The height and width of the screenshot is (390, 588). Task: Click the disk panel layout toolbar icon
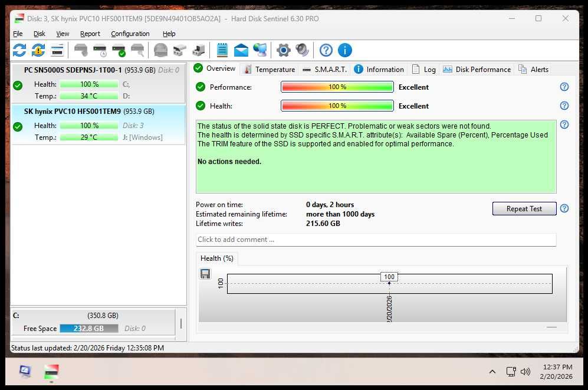[x=57, y=50]
